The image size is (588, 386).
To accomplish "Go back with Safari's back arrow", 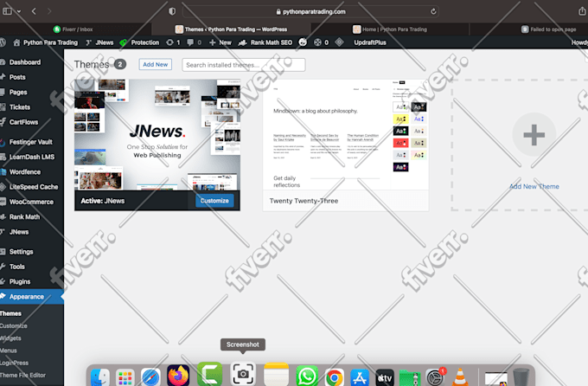I will (x=34, y=11).
